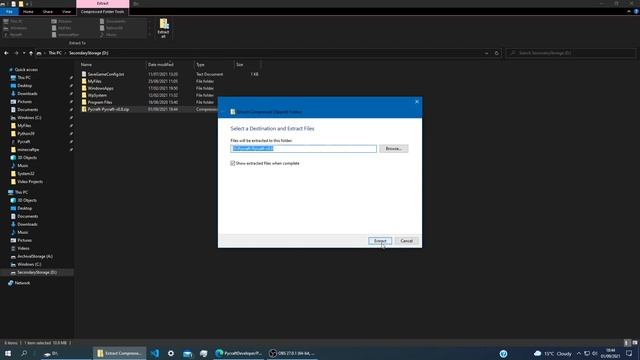Open the weather widget showing Cloudy
Image resolution: width=640 pixels, height=360 pixels.
click(553, 353)
